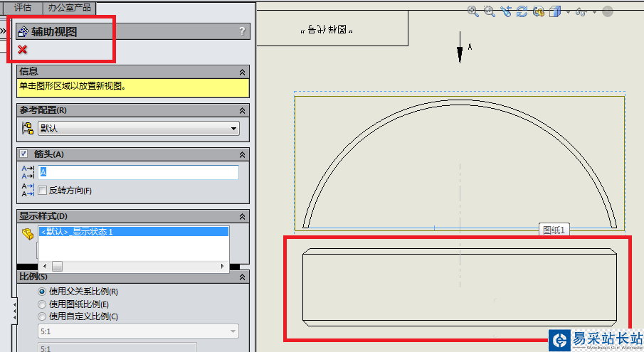Select the Zoom to Area icon
The height and width of the screenshot is (352, 644).
click(x=489, y=11)
